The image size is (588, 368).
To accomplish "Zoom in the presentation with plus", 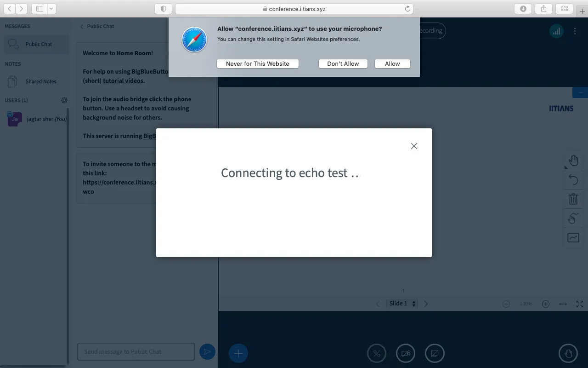I will [546, 304].
